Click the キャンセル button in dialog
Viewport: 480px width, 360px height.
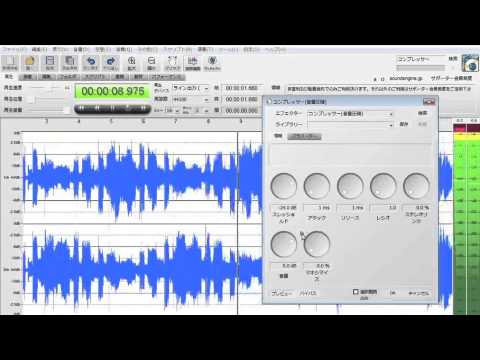point(419,293)
